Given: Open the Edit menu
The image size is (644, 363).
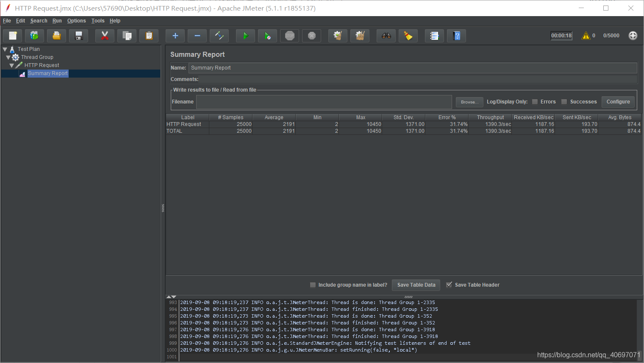Looking at the screenshot, I should (x=20, y=21).
